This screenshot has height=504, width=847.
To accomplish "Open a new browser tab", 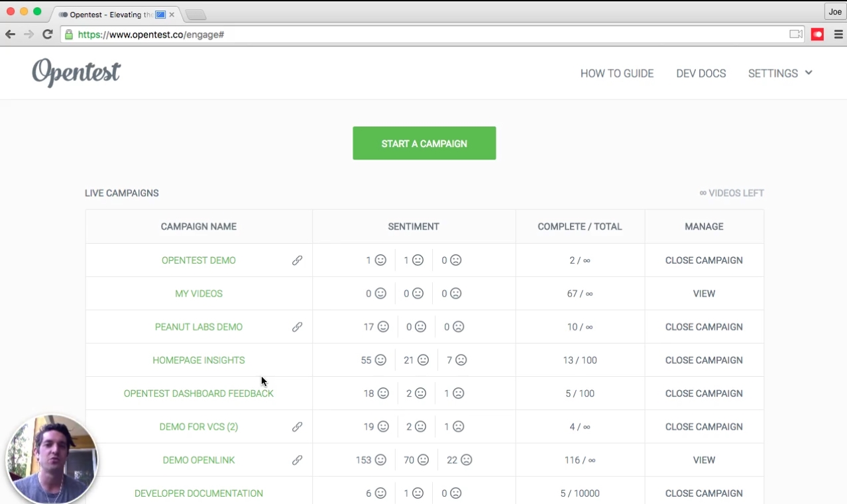I will click(x=196, y=15).
